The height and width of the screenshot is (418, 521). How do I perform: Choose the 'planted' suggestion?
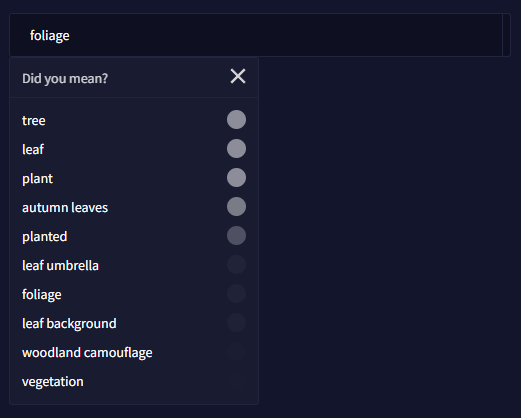tap(45, 237)
